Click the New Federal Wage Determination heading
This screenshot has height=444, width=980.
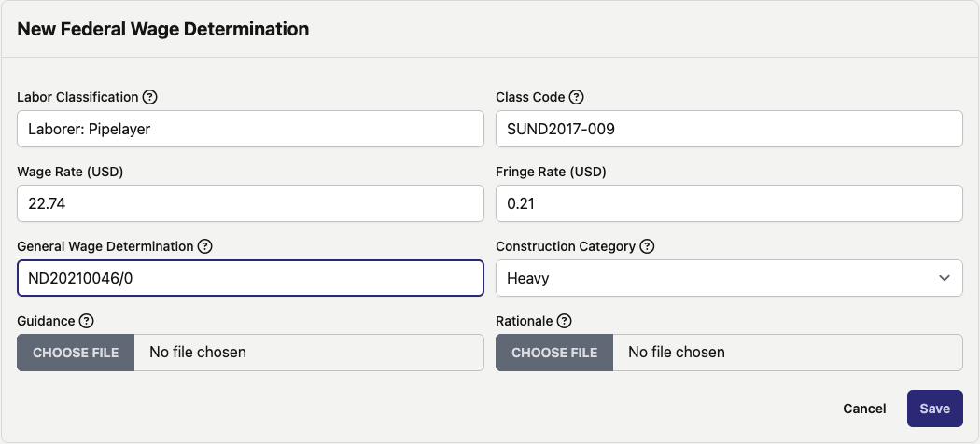[x=163, y=29]
